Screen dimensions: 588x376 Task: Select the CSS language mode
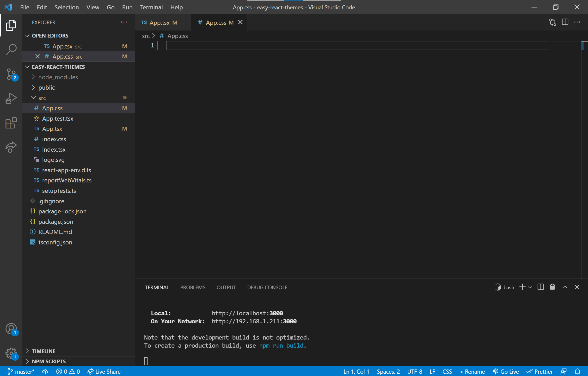pyautogui.click(x=447, y=372)
